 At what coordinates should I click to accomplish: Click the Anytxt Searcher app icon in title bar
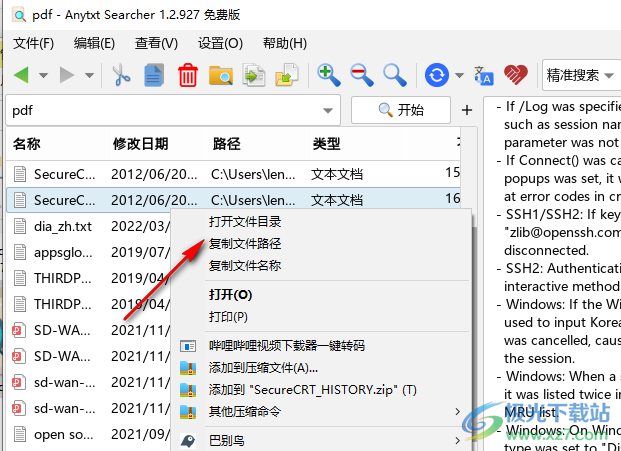(19, 15)
